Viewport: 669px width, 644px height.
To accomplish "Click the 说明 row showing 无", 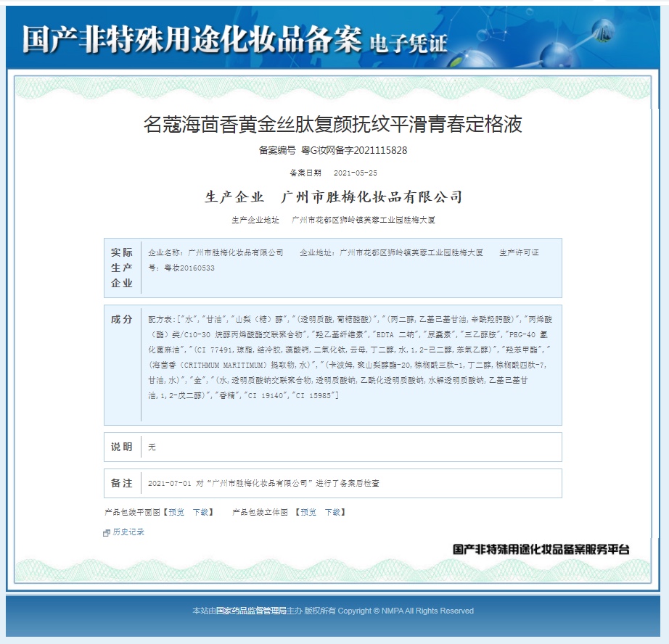I will tap(152, 447).
